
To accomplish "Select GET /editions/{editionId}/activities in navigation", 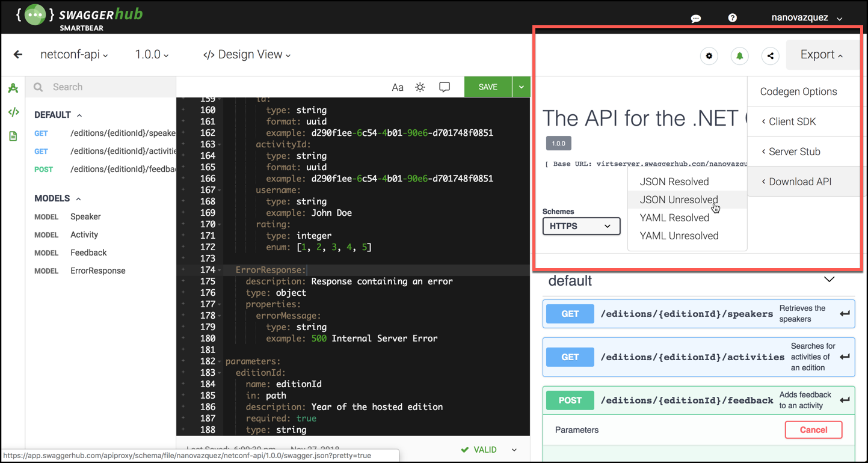I will (105, 152).
